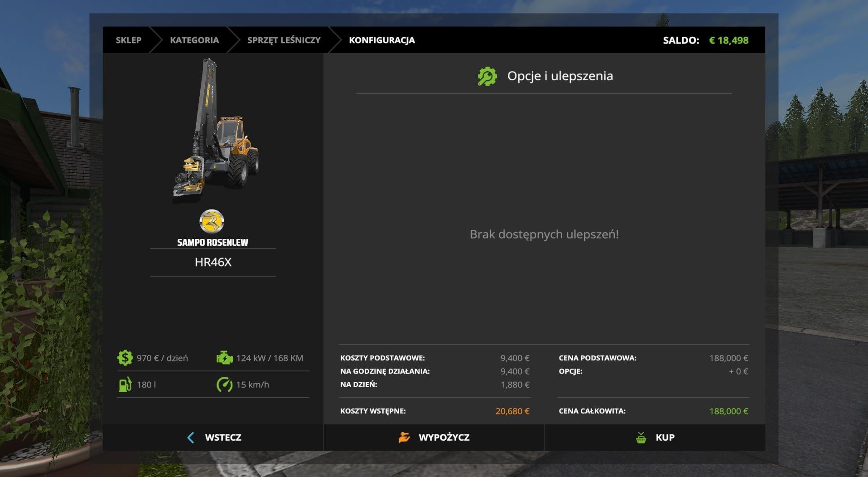Click the HR46X model name
868x477 pixels.
(x=213, y=262)
